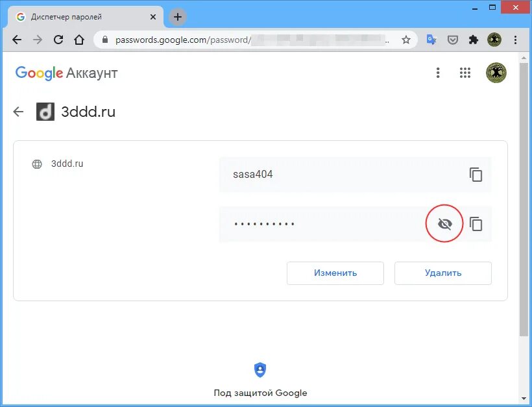Click the blue Google shield icon

tap(260, 370)
